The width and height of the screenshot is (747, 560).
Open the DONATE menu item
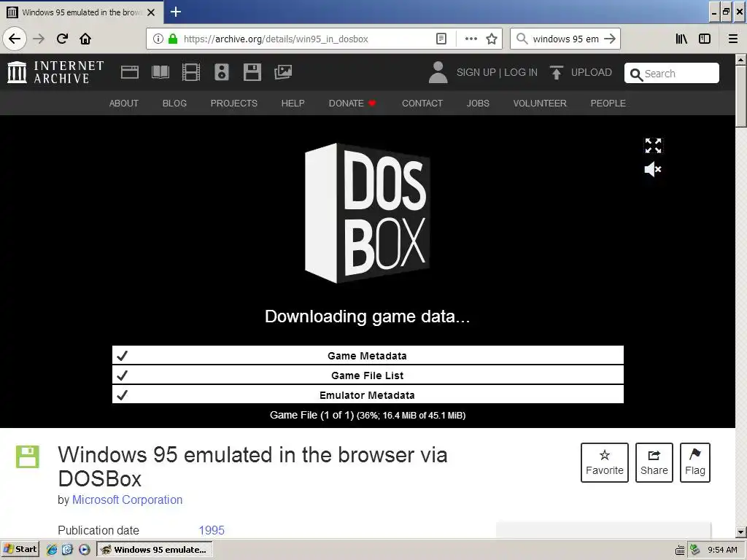pyautogui.click(x=352, y=104)
